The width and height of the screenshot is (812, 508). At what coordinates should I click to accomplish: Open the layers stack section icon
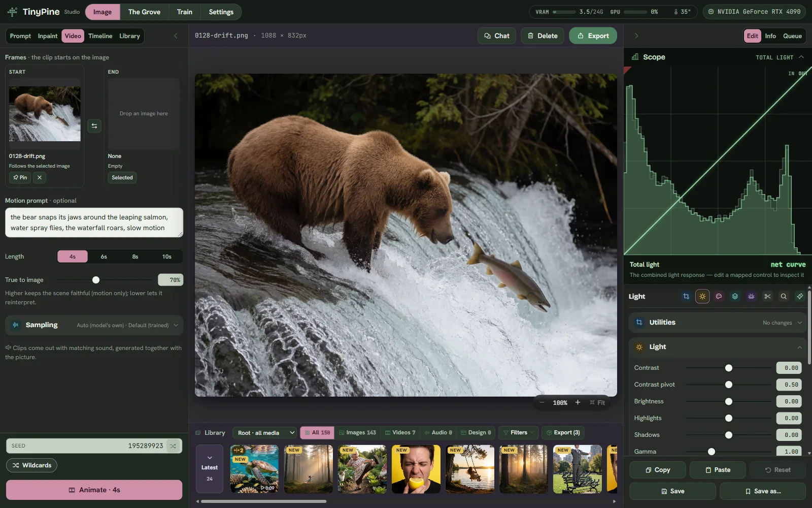coord(735,296)
